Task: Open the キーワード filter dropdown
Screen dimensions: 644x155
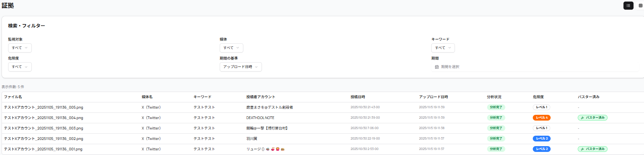Action: [x=443, y=48]
